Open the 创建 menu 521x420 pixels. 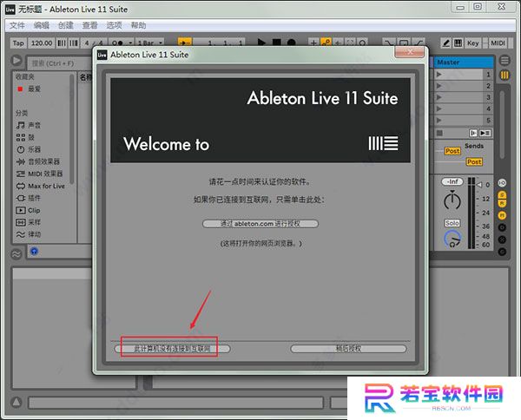click(65, 25)
